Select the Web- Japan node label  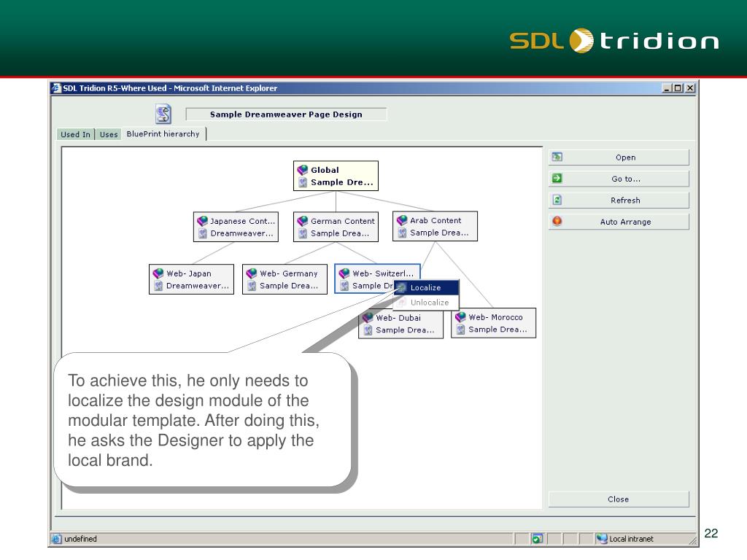pyautogui.click(x=189, y=273)
